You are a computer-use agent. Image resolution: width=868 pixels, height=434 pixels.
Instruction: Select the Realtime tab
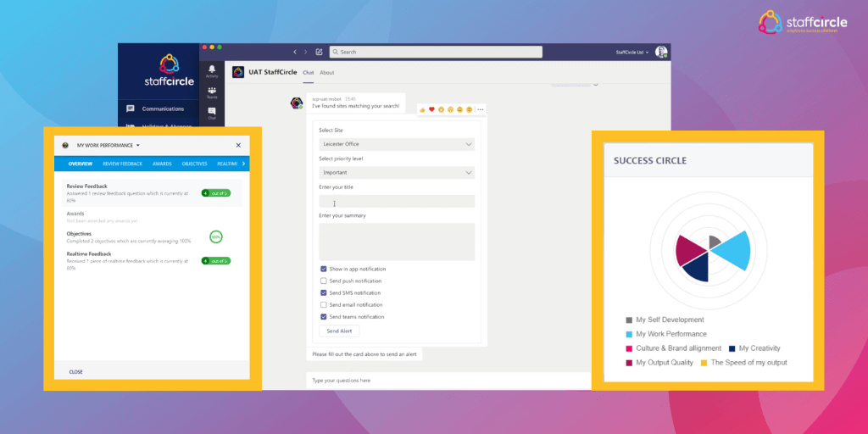point(227,164)
